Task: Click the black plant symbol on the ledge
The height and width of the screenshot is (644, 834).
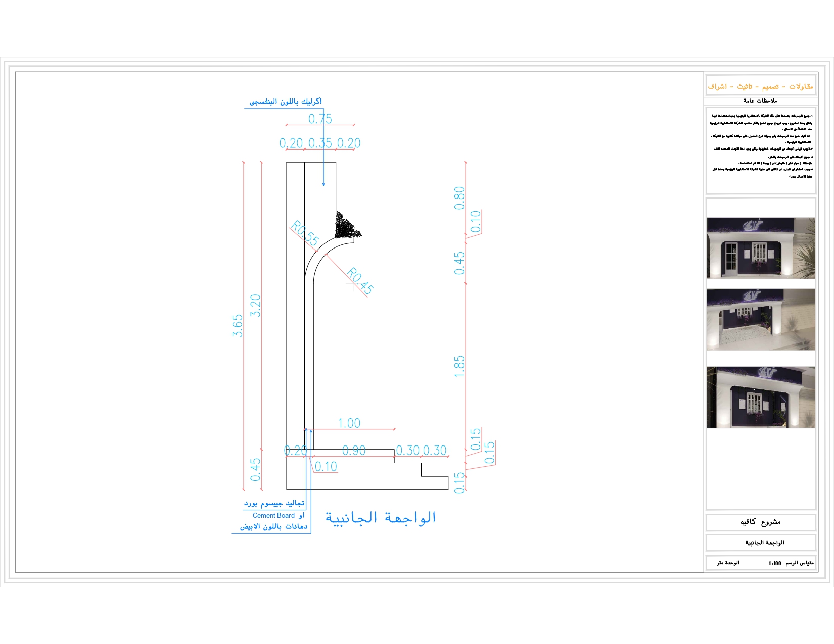Action: click(347, 225)
